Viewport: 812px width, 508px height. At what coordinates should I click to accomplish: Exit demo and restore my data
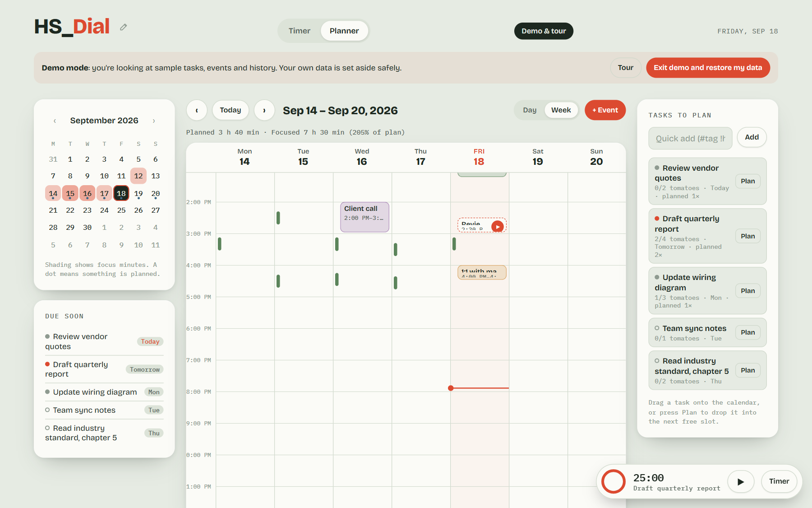pyautogui.click(x=708, y=68)
